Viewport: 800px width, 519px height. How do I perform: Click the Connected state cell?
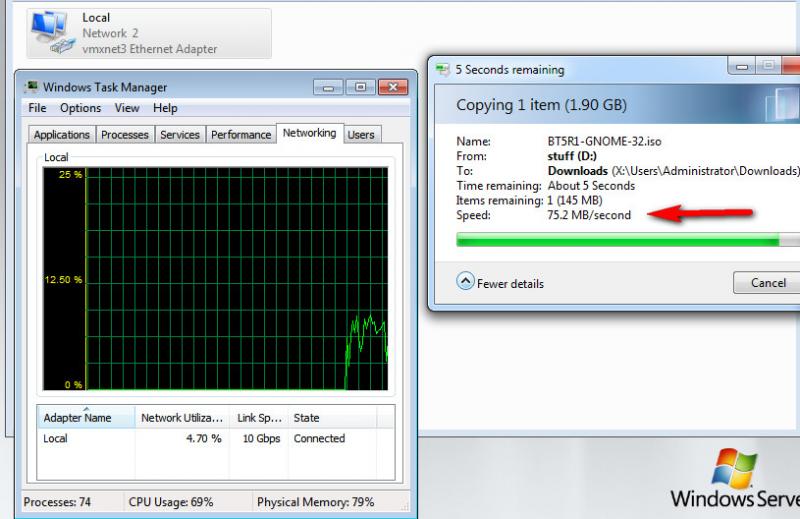tap(319, 438)
